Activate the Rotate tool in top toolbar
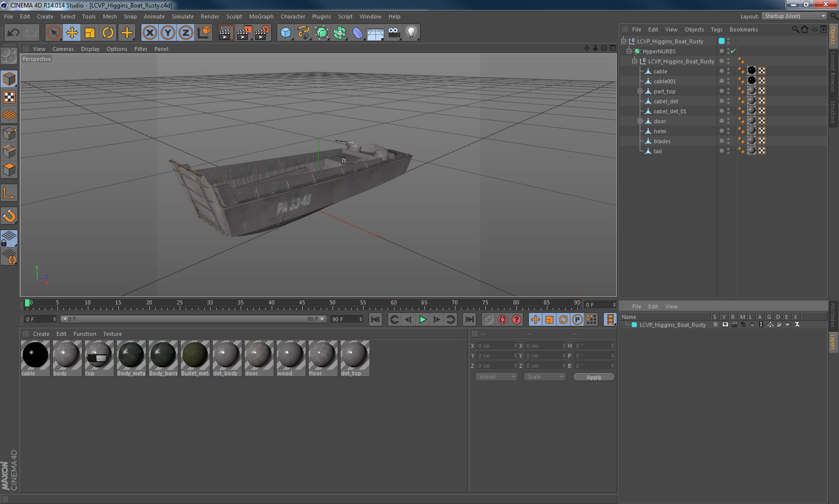 (x=108, y=33)
